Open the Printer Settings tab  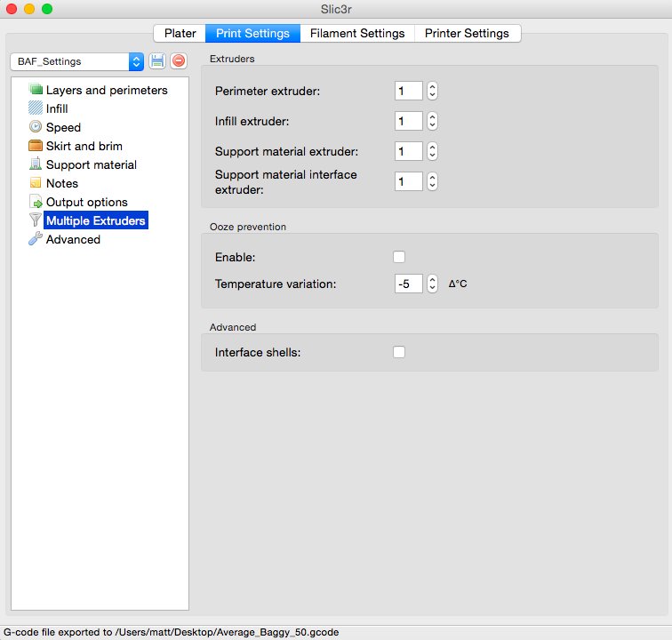pos(467,34)
